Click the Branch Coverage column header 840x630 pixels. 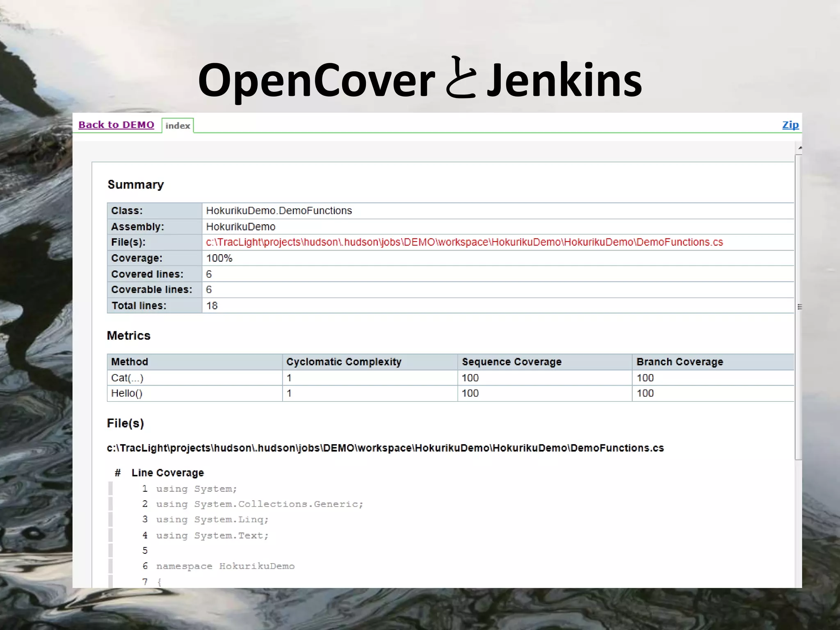(713, 362)
